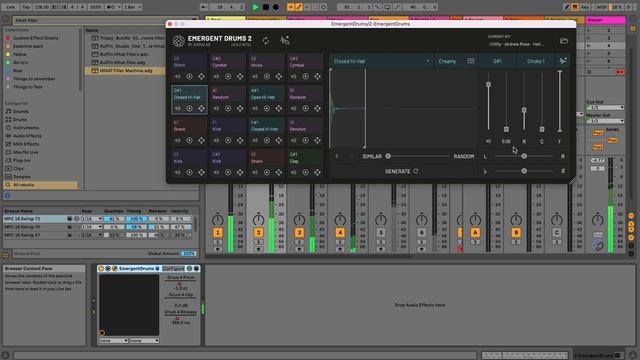
Task: Select Drums category in the browser
Action: pyautogui.click(x=20, y=120)
